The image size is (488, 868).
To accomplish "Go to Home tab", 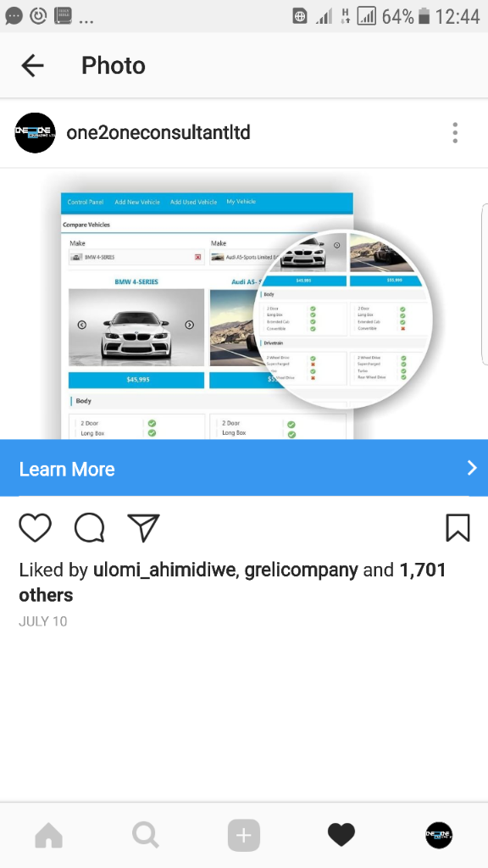I will coord(48,835).
